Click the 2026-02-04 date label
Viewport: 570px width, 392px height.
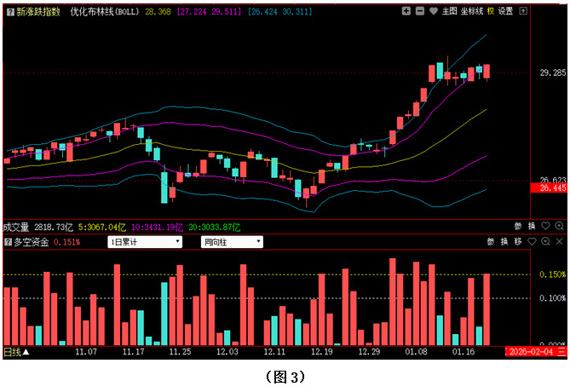coord(530,351)
